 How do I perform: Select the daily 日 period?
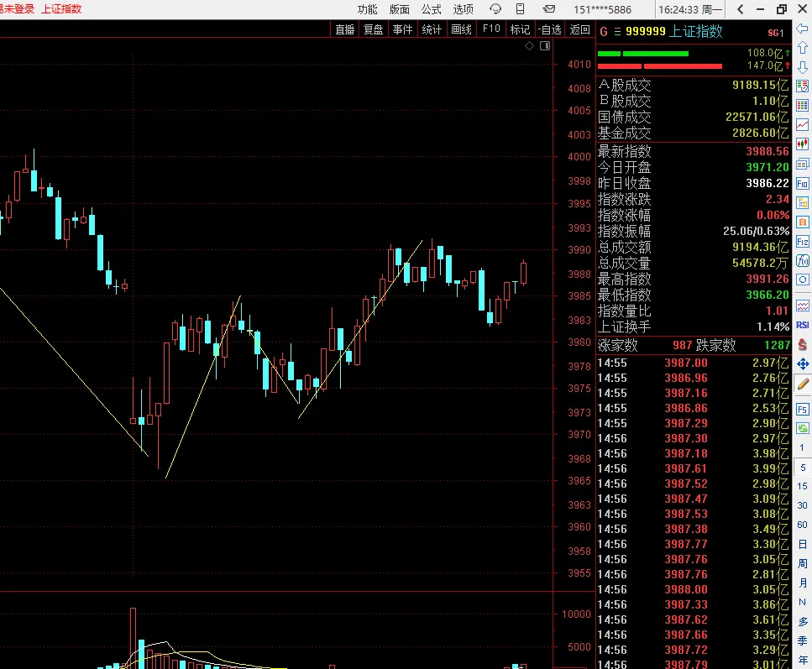[x=802, y=544]
